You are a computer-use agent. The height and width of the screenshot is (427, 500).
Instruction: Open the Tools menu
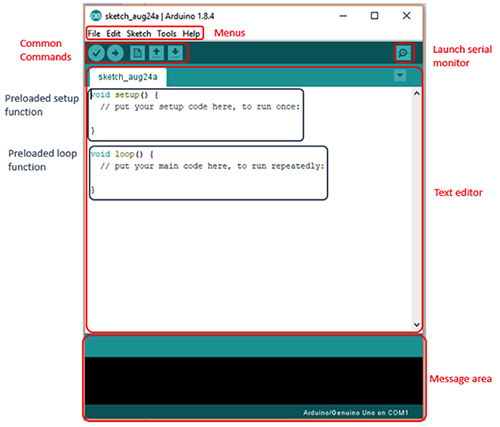coord(167,34)
